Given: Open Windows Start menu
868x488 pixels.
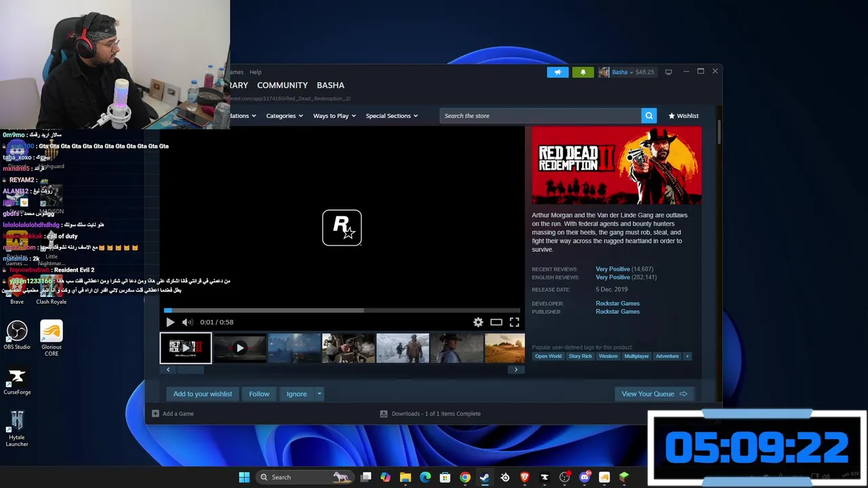Looking at the screenshot, I should point(244,477).
